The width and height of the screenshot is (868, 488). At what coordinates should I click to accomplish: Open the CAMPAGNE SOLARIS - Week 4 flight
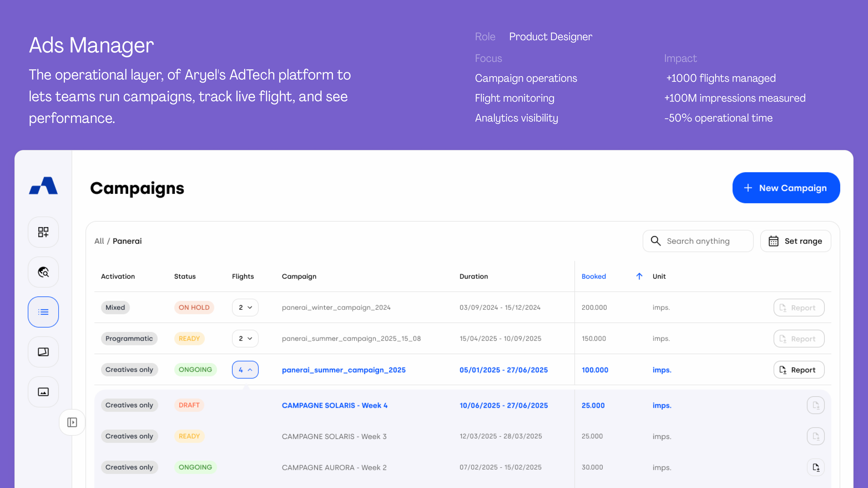tap(335, 405)
